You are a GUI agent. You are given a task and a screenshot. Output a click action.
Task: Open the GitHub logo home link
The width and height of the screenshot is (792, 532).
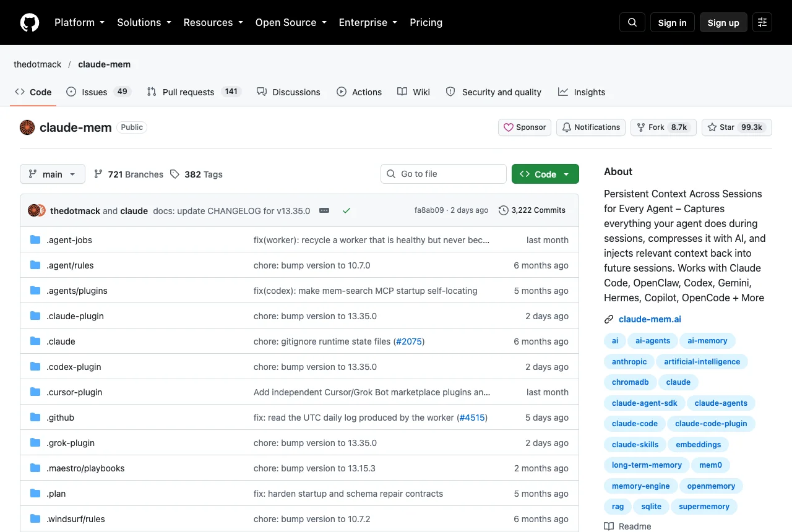pyautogui.click(x=30, y=22)
